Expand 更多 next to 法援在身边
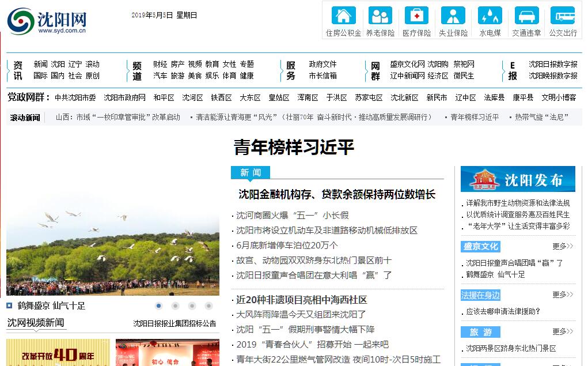The width and height of the screenshot is (588, 366). 563,295
